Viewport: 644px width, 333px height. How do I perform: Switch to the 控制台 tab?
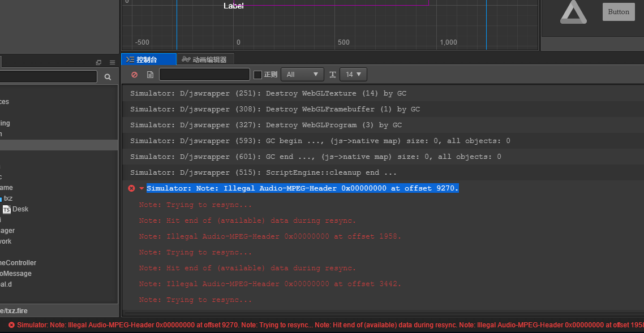pyautogui.click(x=149, y=59)
